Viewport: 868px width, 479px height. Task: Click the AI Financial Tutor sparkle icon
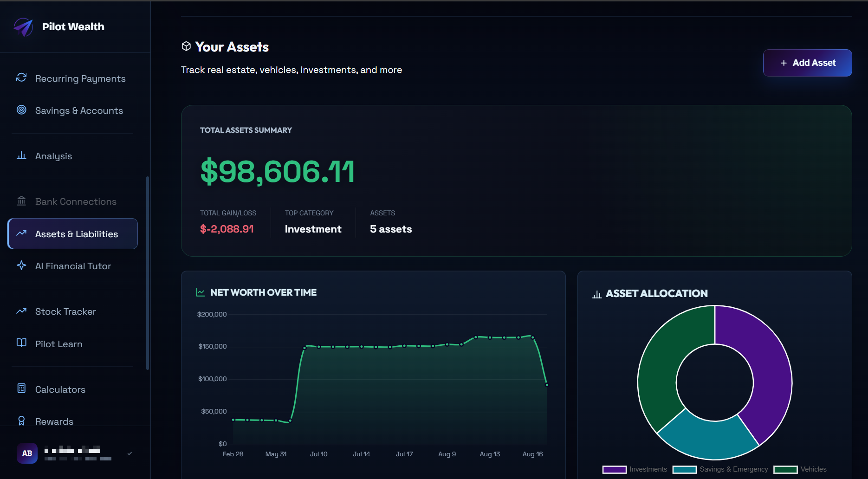(x=21, y=265)
